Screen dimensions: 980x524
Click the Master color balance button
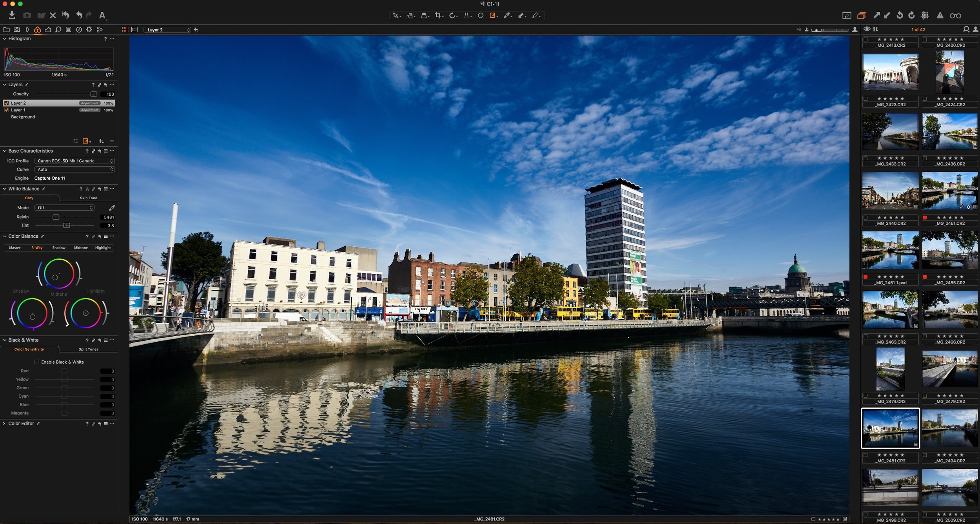click(15, 248)
